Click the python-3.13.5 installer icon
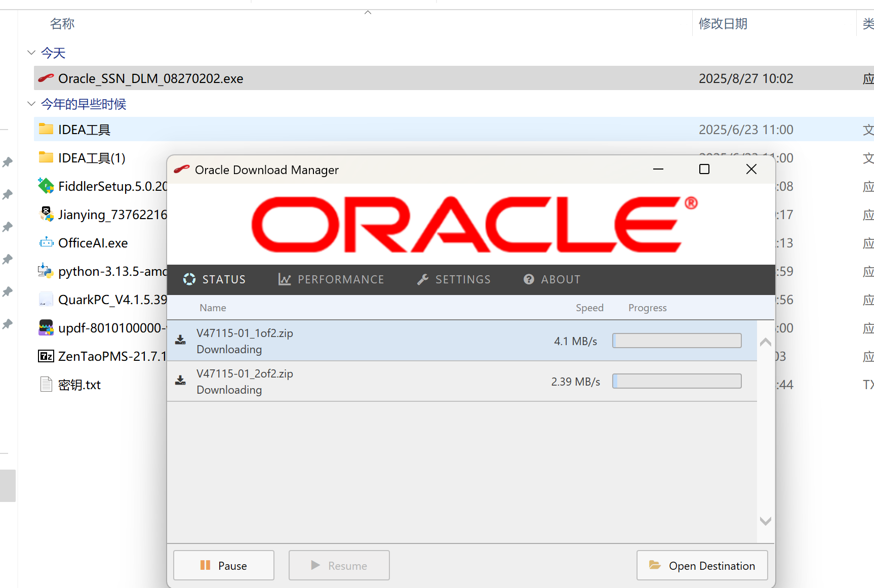874x588 pixels. pos(46,271)
